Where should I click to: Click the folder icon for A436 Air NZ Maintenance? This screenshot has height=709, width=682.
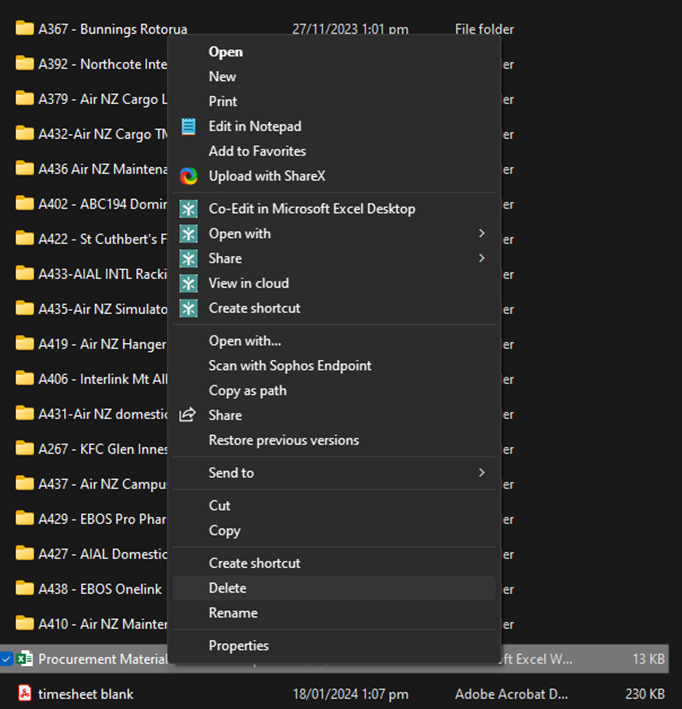point(24,168)
